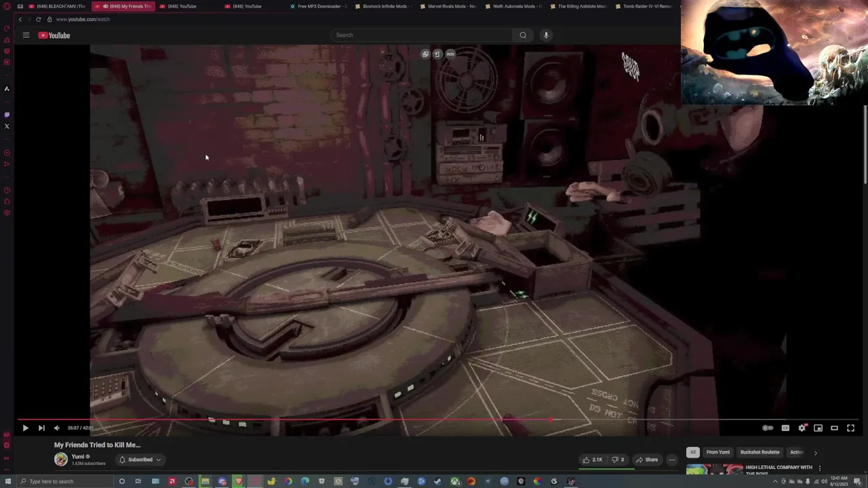Open X (Twitter) in Opera sidebar
This screenshot has height=488, width=868.
click(7, 126)
